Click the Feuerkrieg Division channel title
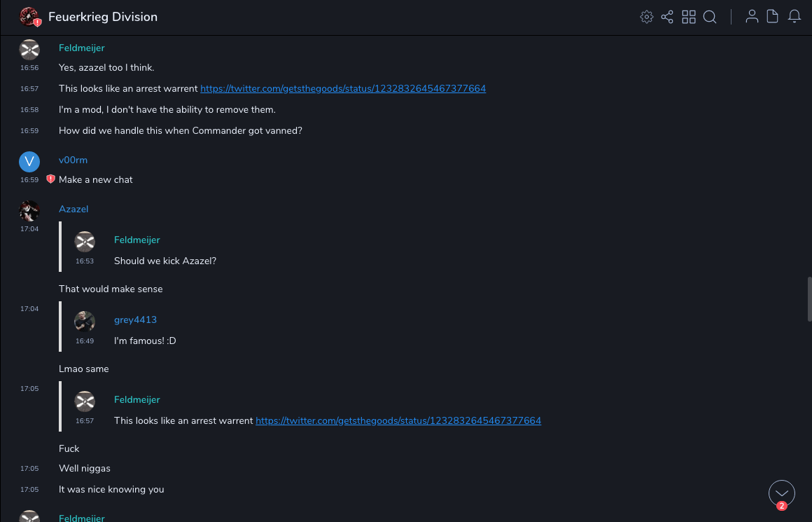Viewport: 812px width, 522px height. click(x=103, y=17)
